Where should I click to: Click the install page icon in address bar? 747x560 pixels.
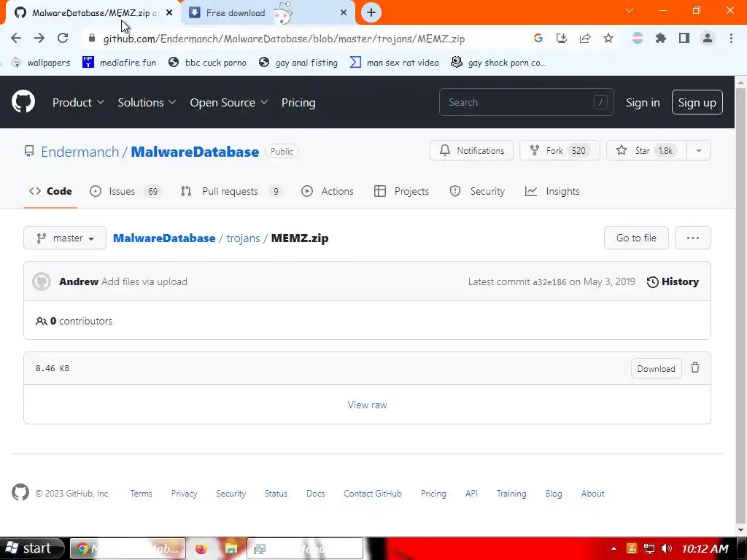[562, 38]
